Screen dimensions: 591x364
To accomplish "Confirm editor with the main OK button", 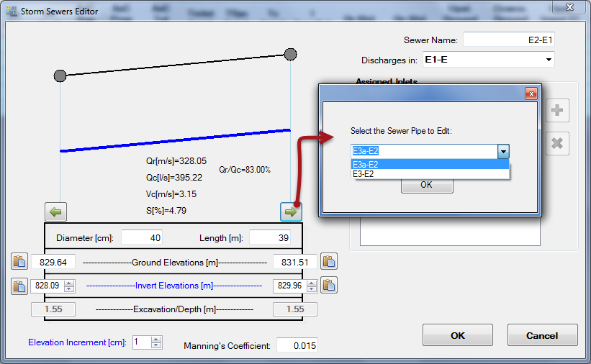I will (457, 335).
